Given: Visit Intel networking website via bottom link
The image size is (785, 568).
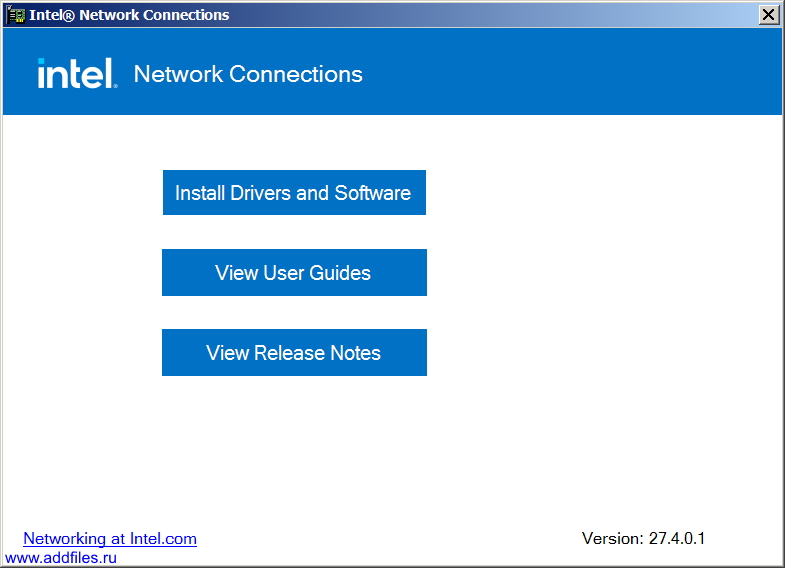Looking at the screenshot, I should (110, 538).
